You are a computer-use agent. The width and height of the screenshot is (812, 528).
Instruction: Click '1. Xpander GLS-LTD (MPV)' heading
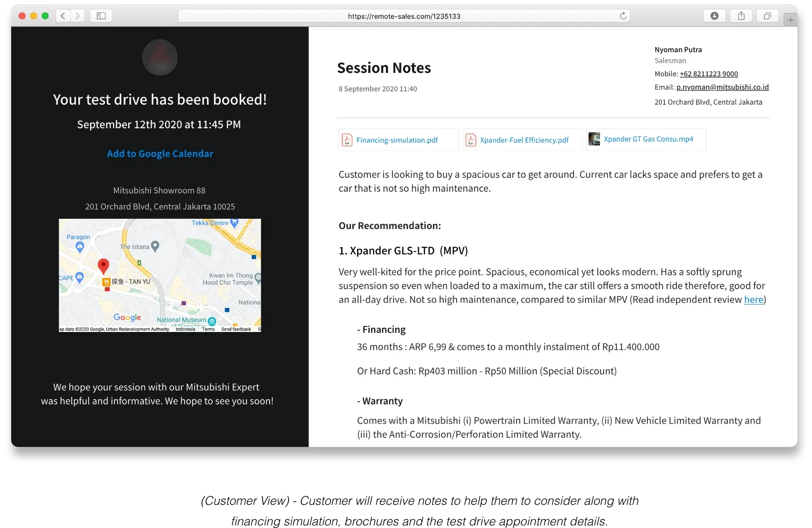403,250
